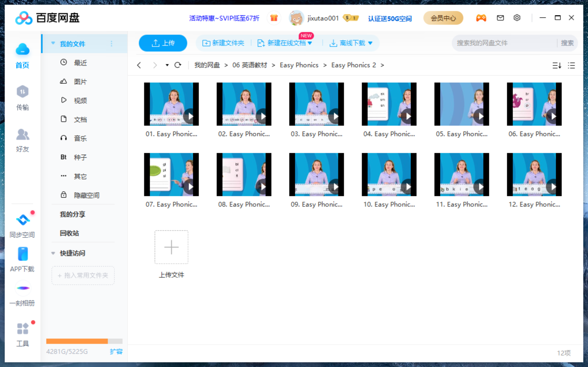Select 视频 in the sidebar
Image resolution: width=588 pixels, height=367 pixels.
(80, 101)
